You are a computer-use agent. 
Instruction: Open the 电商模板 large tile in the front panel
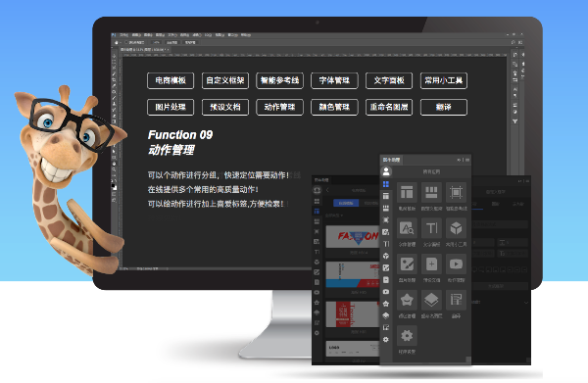407,193
